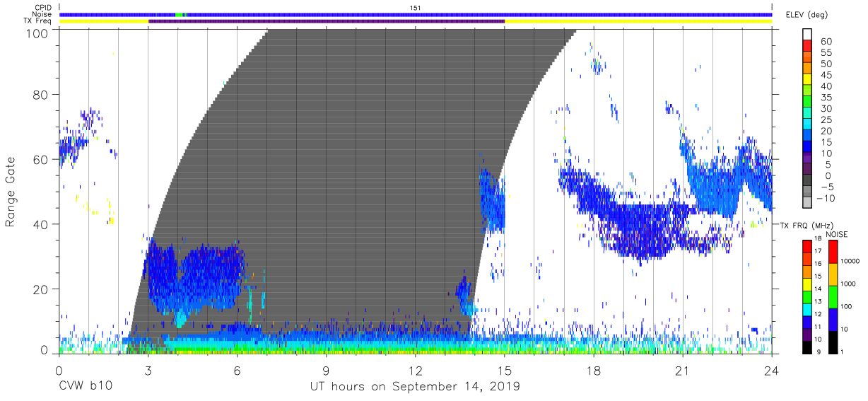Click the Range Gate axis title
The width and height of the screenshot is (868, 401).
[x=11, y=192]
